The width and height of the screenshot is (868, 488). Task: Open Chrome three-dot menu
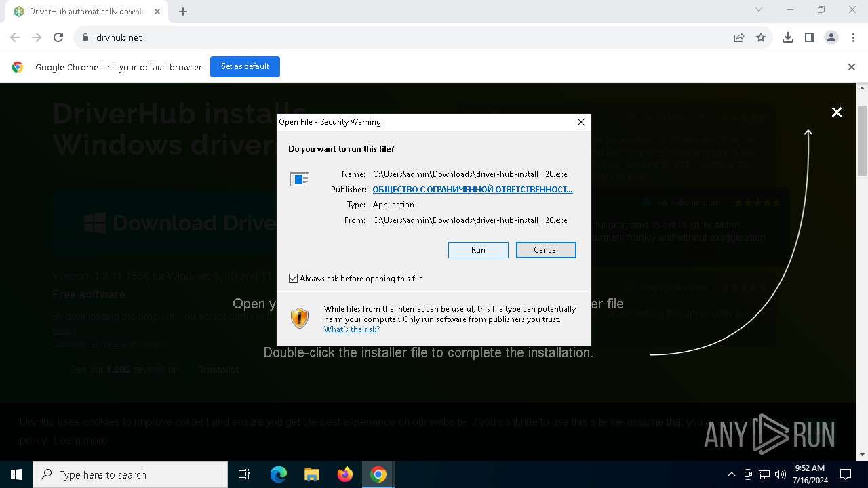click(x=853, y=38)
